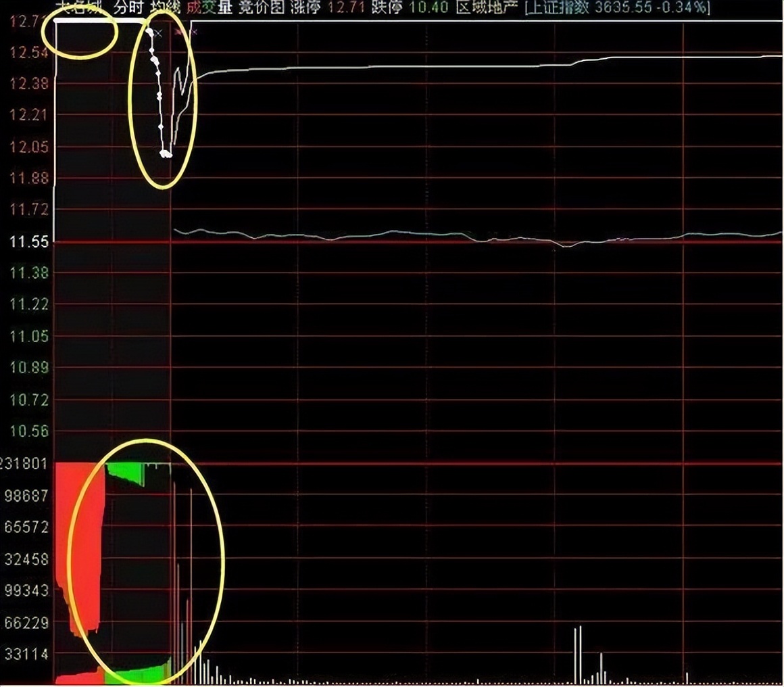
Task: Click the 10.72 price axis label
Action: pos(30,400)
